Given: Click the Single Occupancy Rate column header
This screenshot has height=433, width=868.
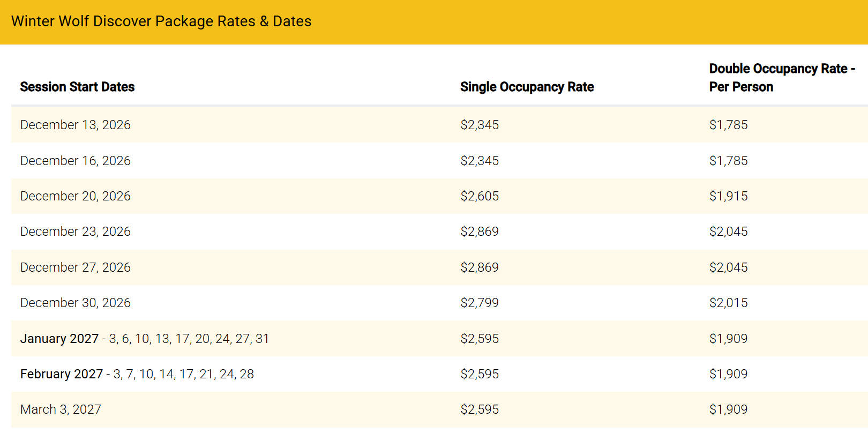Looking at the screenshot, I should pyautogui.click(x=527, y=87).
